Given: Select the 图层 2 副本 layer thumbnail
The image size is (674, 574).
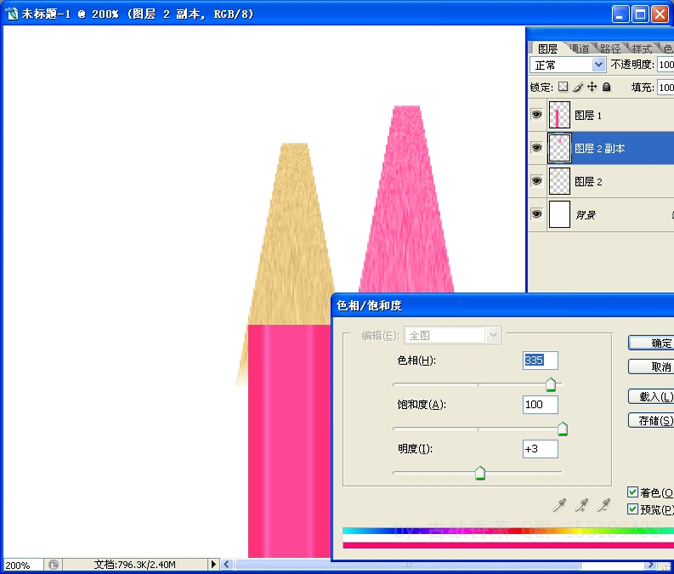Looking at the screenshot, I should 559,148.
